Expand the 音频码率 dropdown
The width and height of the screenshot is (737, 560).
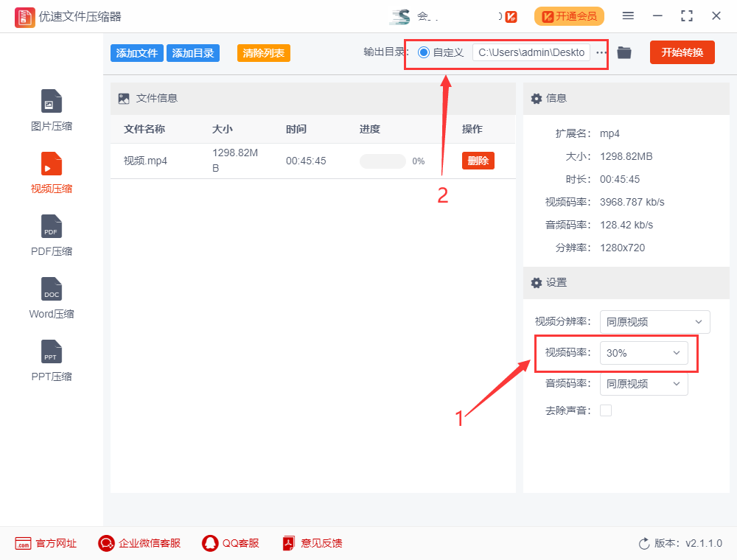pyautogui.click(x=644, y=384)
